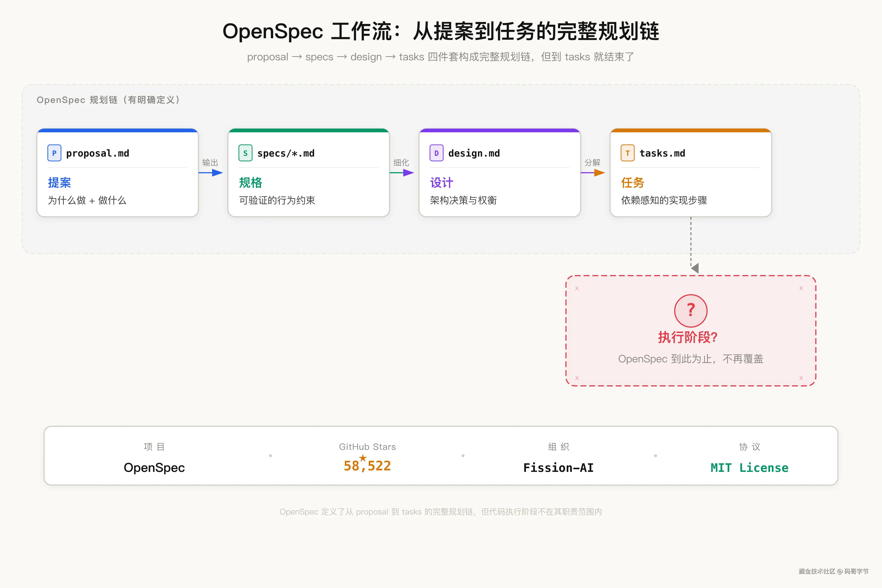
Task: Click the orange arrow labeled 分解
Action: click(x=593, y=172)
